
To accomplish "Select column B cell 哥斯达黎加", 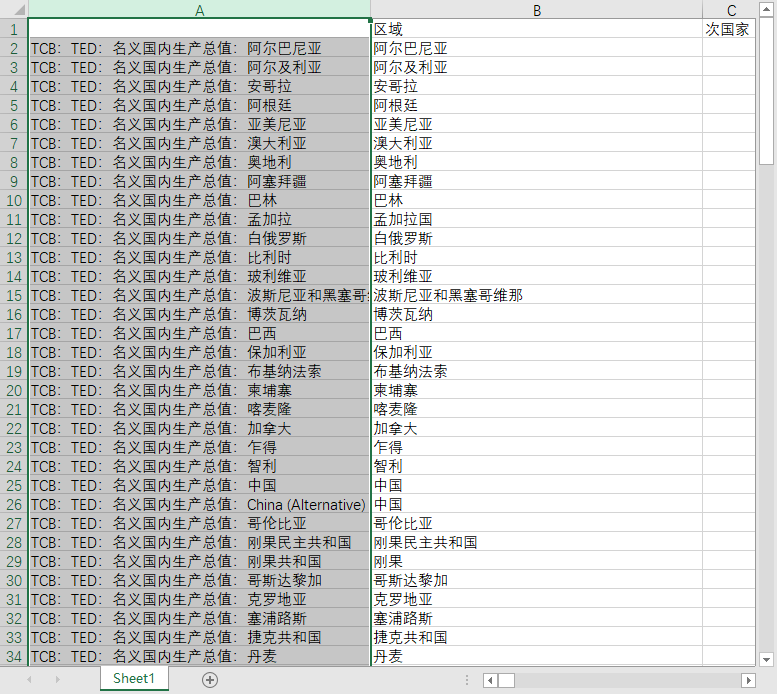I will point(537,580).
